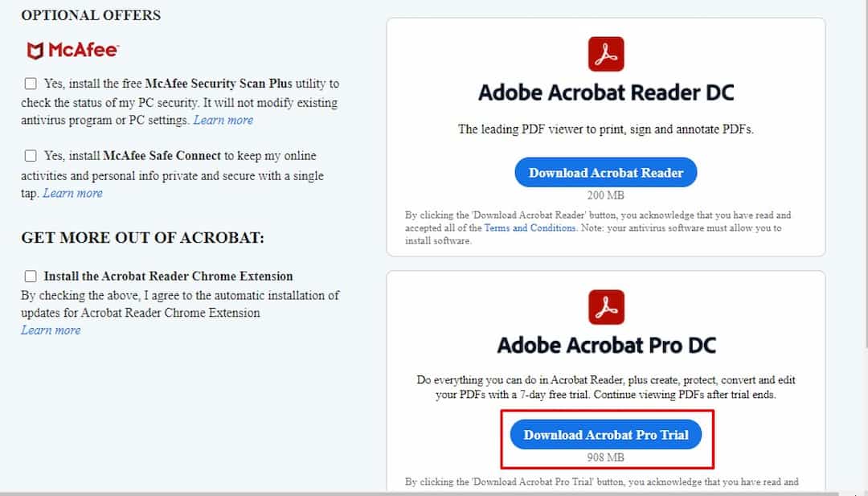This screenshot has width=868, height=496.
Task: Open Learn more for McAfee Safe Connect
Action: pos(72,193)
